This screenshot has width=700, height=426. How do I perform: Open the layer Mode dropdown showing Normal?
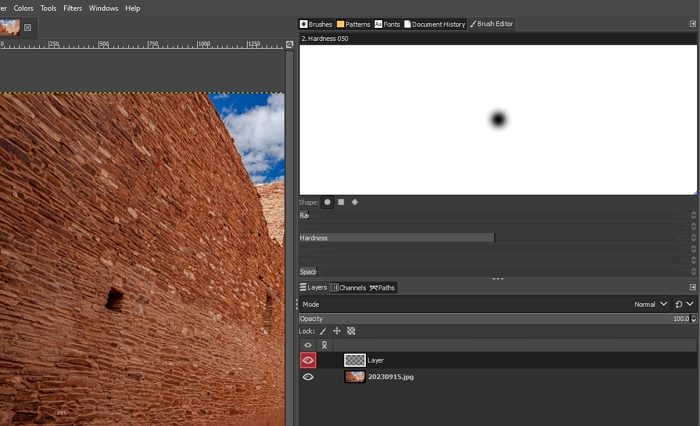coord(651,304)
